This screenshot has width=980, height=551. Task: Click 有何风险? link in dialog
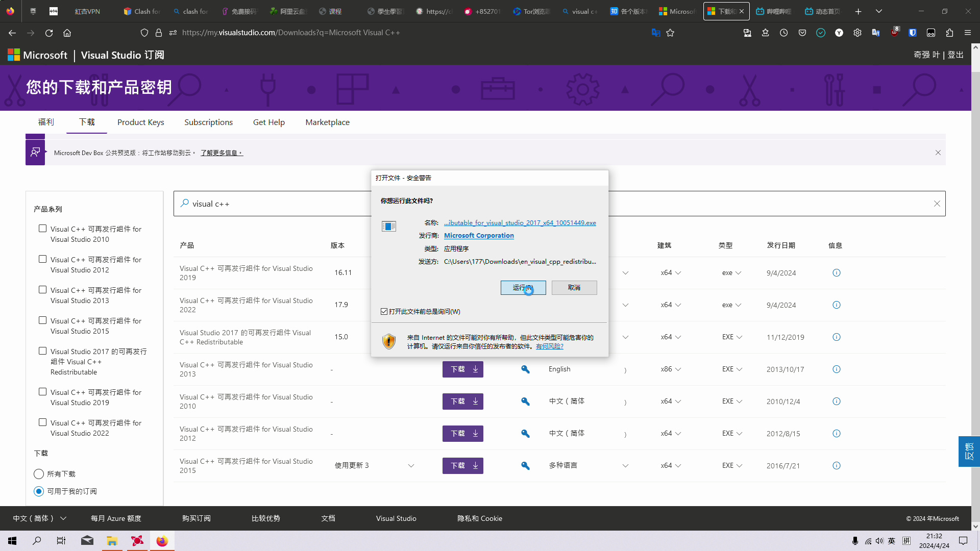click(x=550, y=346)
